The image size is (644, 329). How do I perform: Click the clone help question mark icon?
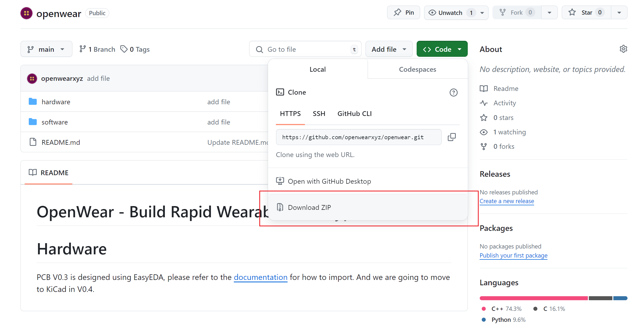(x=453, y=93)
